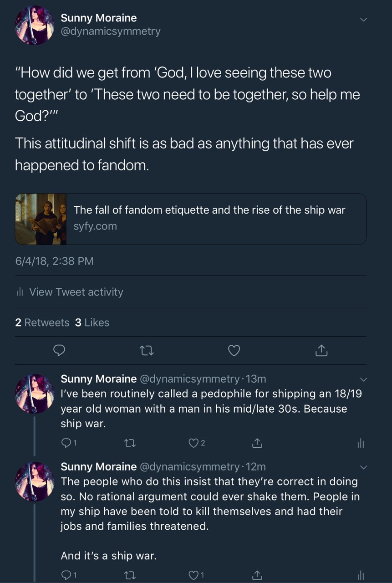Screen dimensions: 392x583
Task: Like the main tweet with heart icon
Action: (x=234, y=350)
